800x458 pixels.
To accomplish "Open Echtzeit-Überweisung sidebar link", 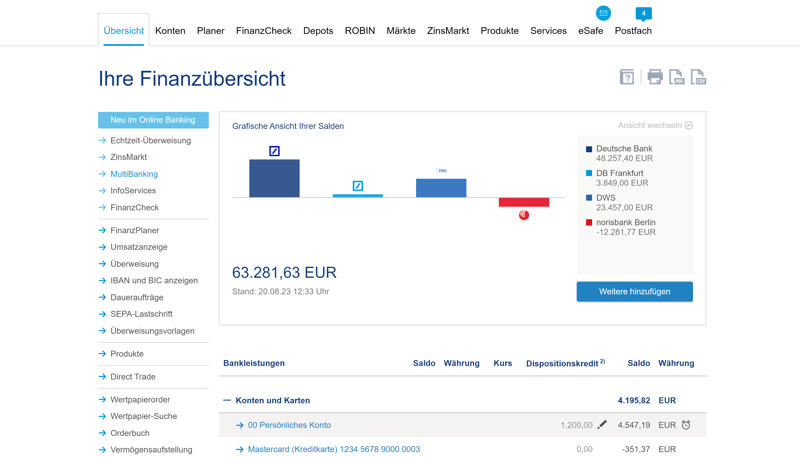I will tap(151, 140).
